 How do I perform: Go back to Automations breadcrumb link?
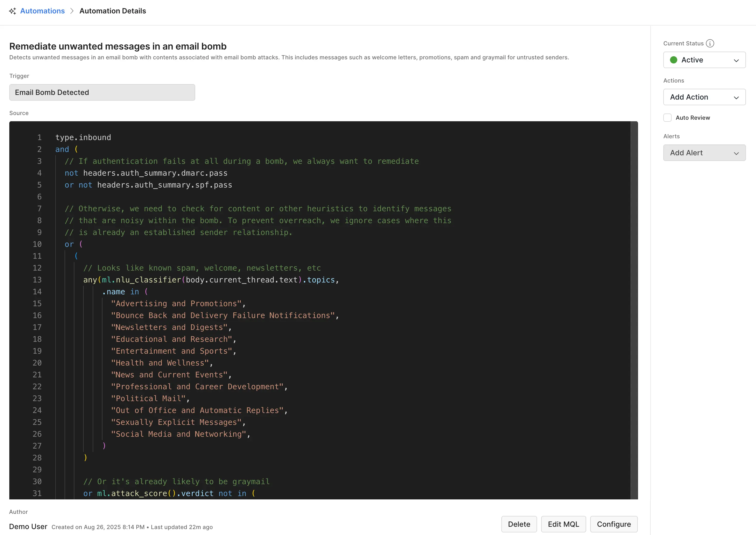point(42,11)
